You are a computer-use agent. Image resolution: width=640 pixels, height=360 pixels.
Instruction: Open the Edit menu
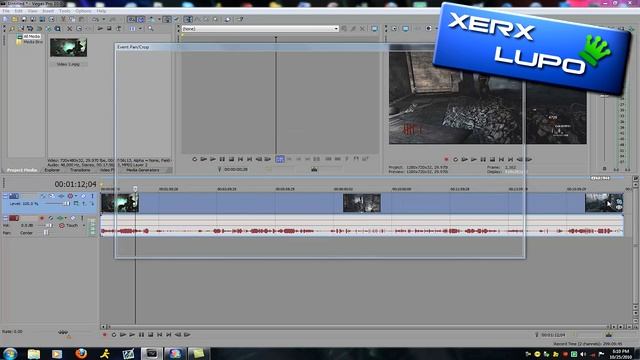coord(19,11)
